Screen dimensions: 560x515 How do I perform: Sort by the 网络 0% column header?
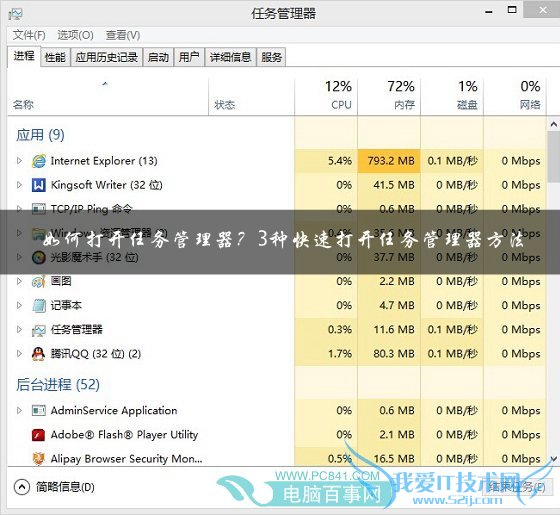515,96
